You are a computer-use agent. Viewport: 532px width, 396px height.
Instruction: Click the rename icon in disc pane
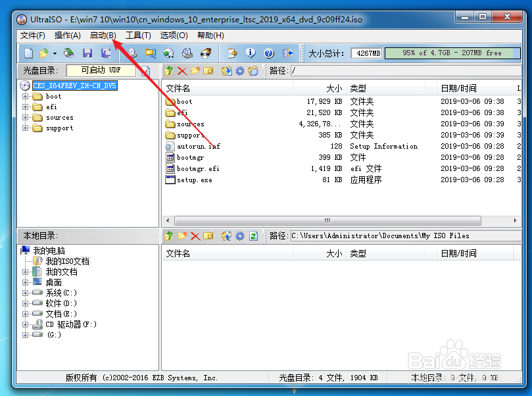[208, 71]
